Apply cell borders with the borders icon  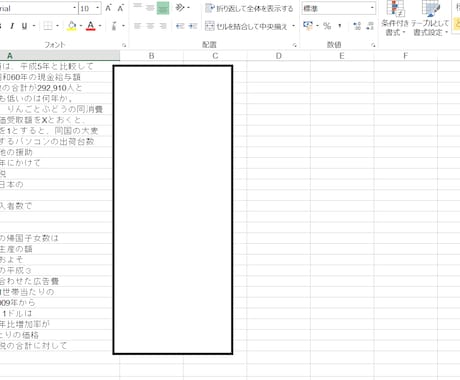[x=48, y=26]
